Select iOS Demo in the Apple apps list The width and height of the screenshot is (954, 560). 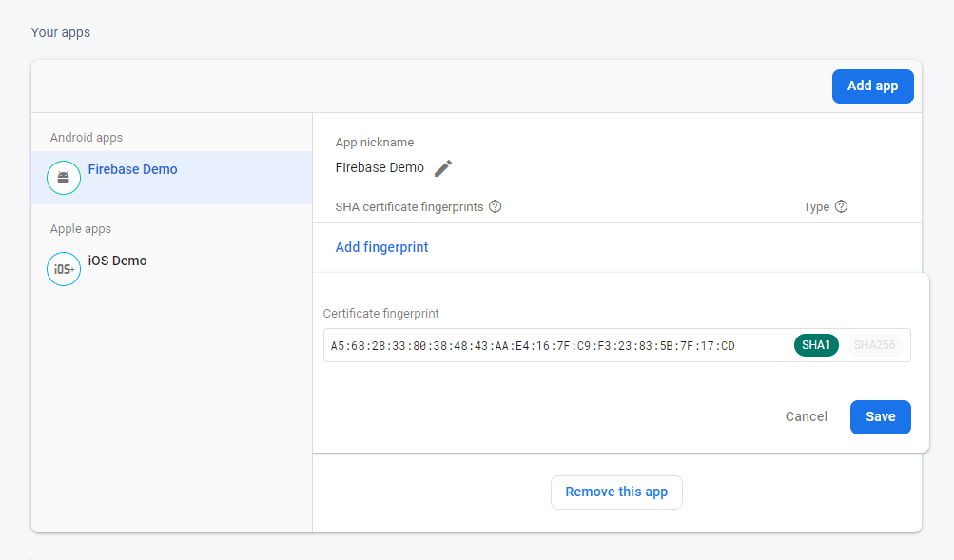coord(171,269)
